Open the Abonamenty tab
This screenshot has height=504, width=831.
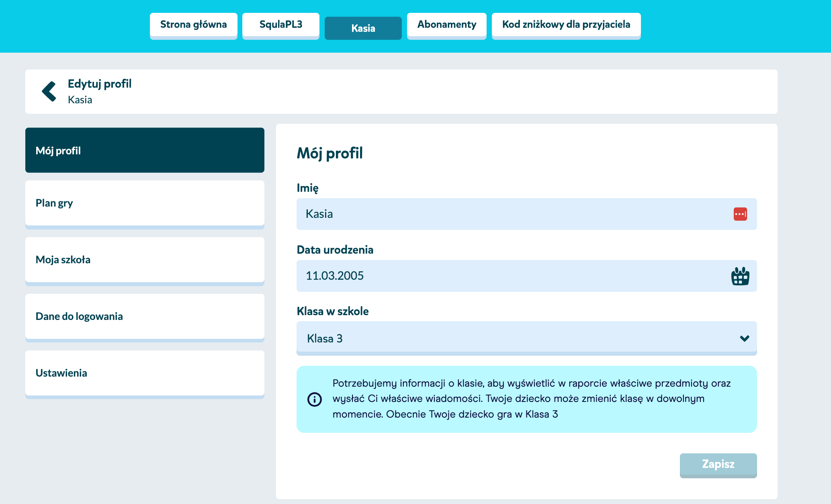click(446, 25)
